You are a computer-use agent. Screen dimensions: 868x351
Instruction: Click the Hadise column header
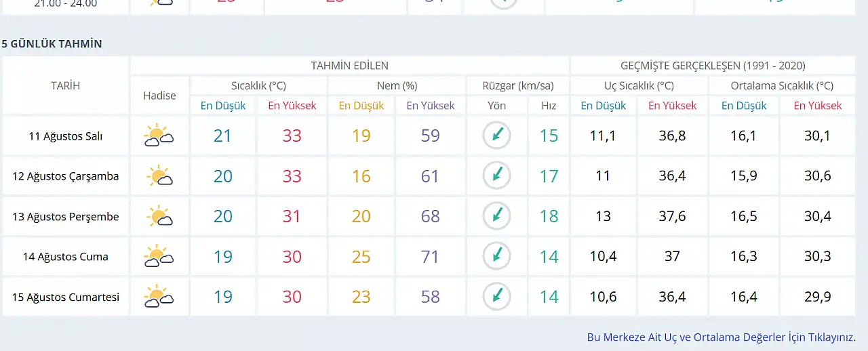[159, 96]
